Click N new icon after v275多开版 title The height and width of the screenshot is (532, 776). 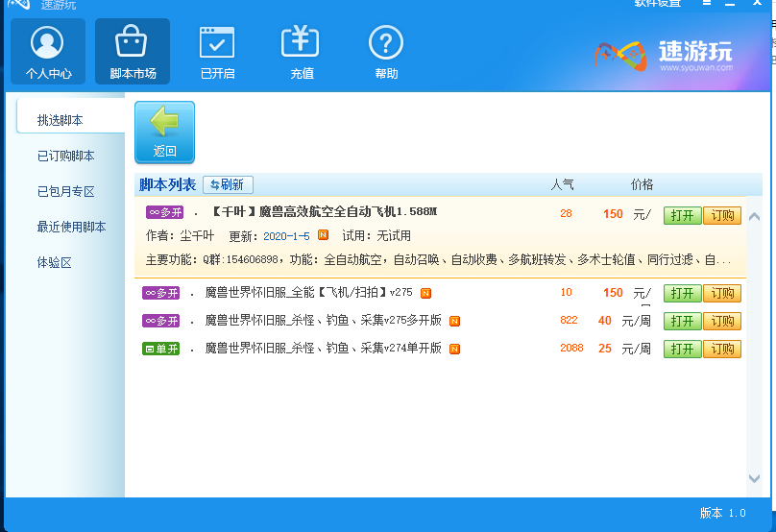pos(455,321)
